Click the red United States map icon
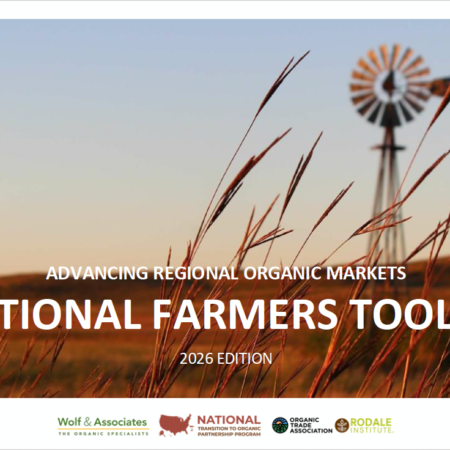 (x=176, y=425)
